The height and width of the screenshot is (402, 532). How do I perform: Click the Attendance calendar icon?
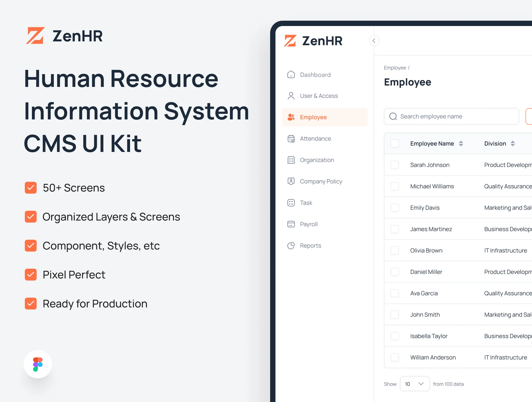click(291, 139)
